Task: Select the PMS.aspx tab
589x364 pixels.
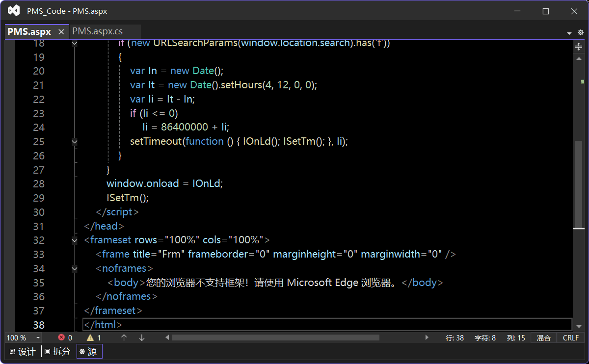Action: pos(29,31)
